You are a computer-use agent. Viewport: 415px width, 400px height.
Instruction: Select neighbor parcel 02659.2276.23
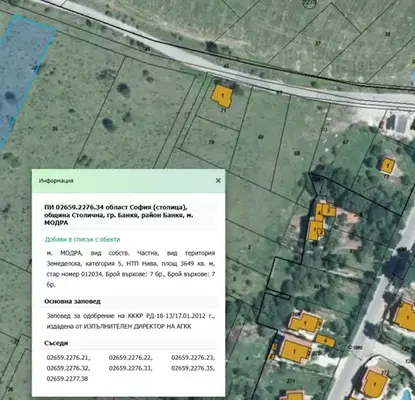click(x=193, y=358)
